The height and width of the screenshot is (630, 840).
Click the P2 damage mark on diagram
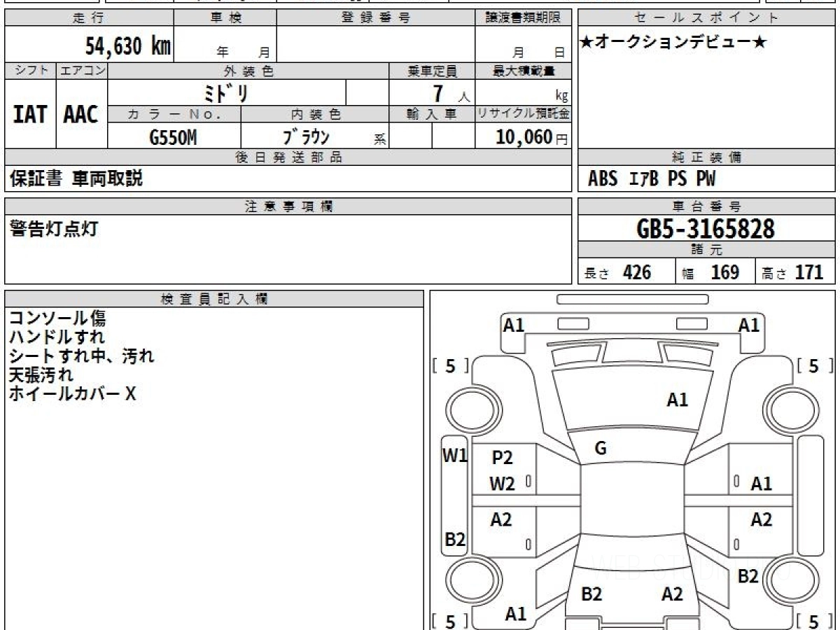point(503,458)
